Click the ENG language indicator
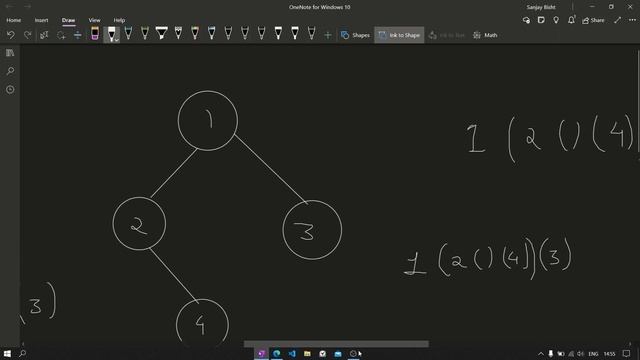The image size is (640, 360). coord(593,354)
